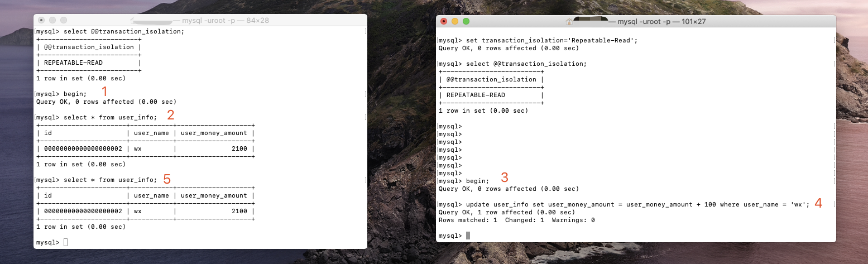Click the second 'select * from user_info;' command

(111, 180)
